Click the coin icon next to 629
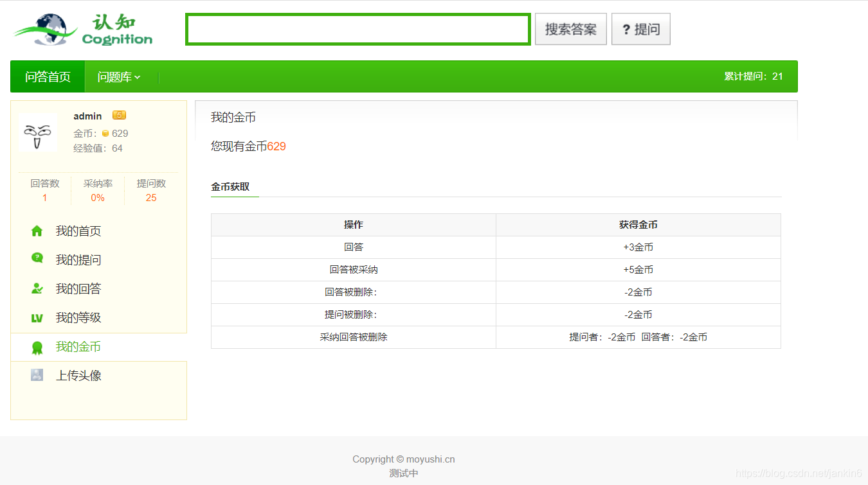868x485 pixels. pyautogui.click(x=106, y=133)
